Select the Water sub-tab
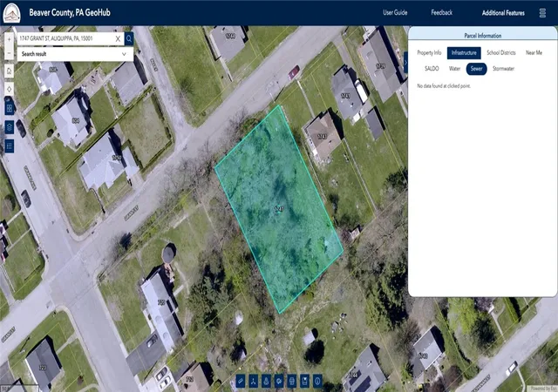 point(454,69)
